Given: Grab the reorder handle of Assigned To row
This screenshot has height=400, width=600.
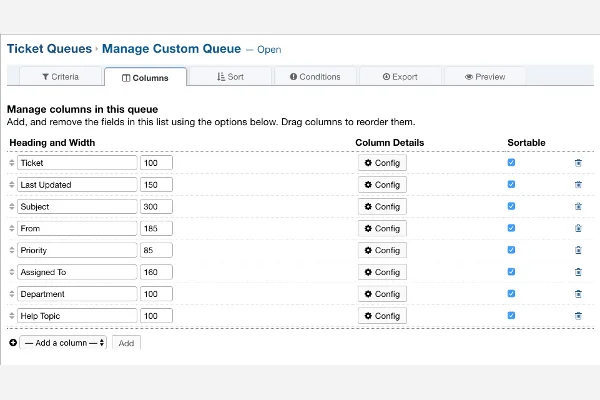Looking at the screenshot, I should [11, 272].
